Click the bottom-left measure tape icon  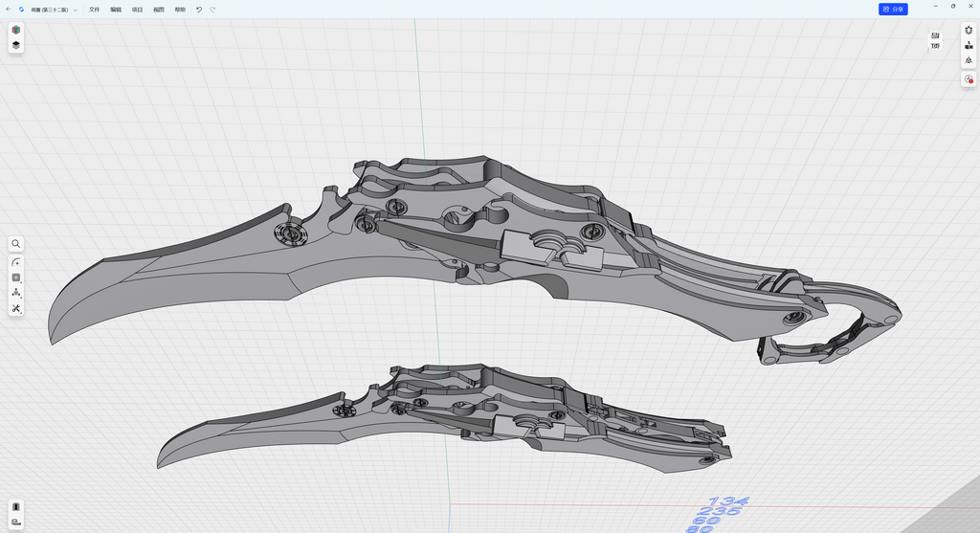pos(16,522)
